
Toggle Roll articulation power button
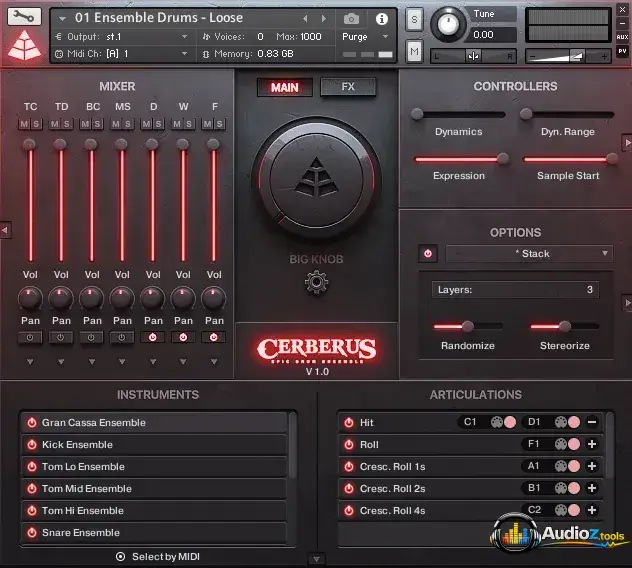click(x=349, y=444)
